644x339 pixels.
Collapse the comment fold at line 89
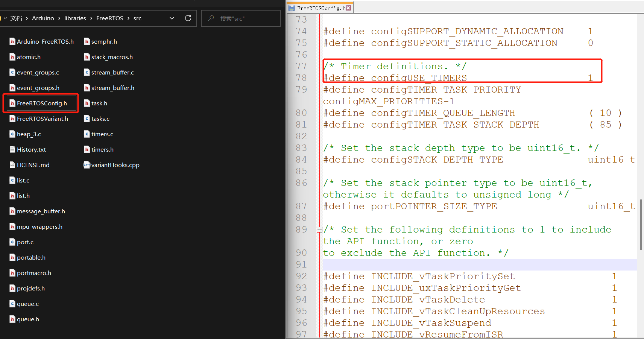pyautogui.click(x=319, y=230)
